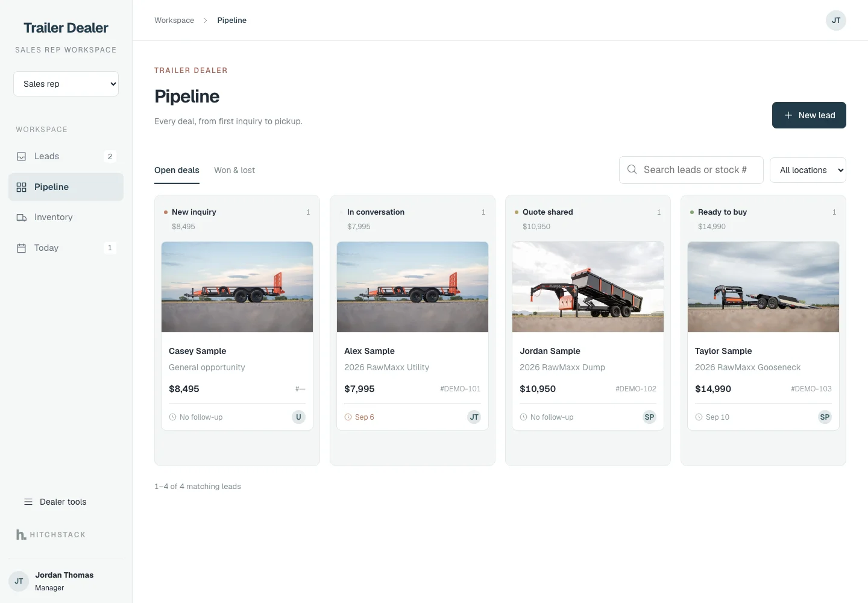Click the U assignee badge on Casey Sample
This screenshot has height=603, width=868.
tap(298, 417)
